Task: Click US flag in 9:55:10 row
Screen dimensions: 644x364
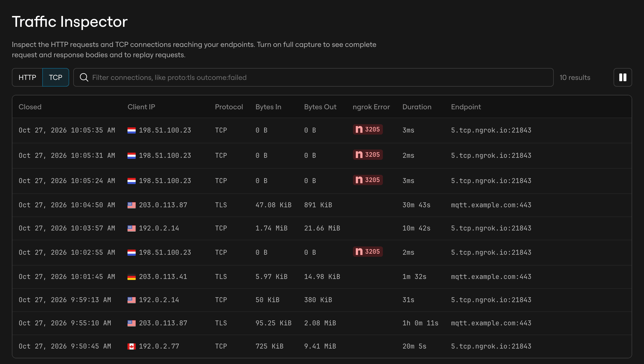Action: coord(132,323)
